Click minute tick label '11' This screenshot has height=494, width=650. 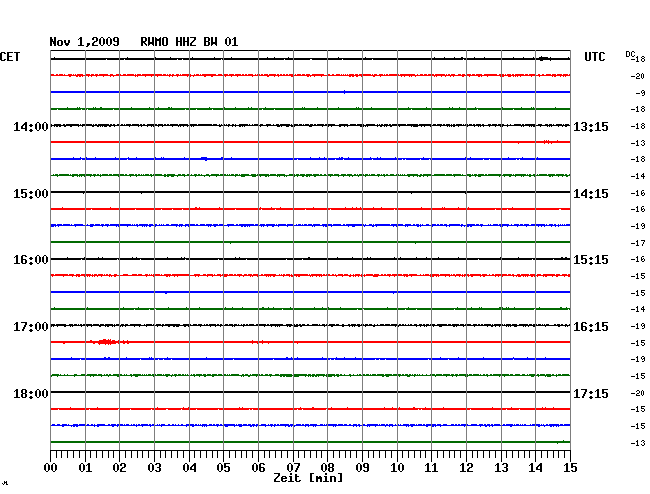tap(432, 468)
